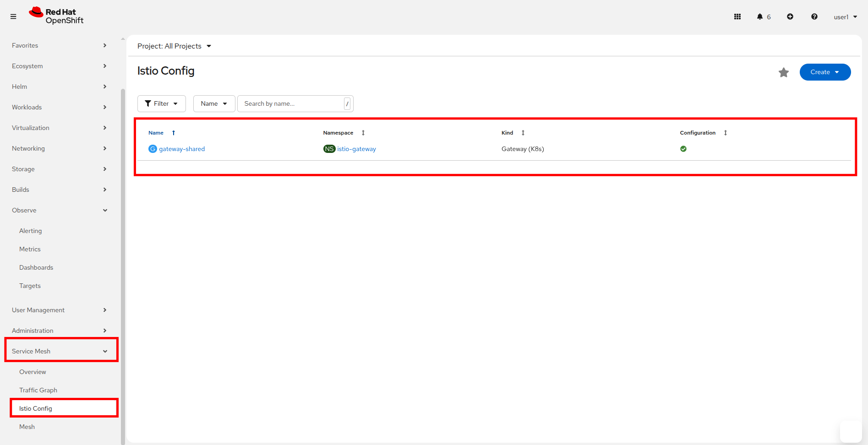Expand the Create button dropdown

825,72
